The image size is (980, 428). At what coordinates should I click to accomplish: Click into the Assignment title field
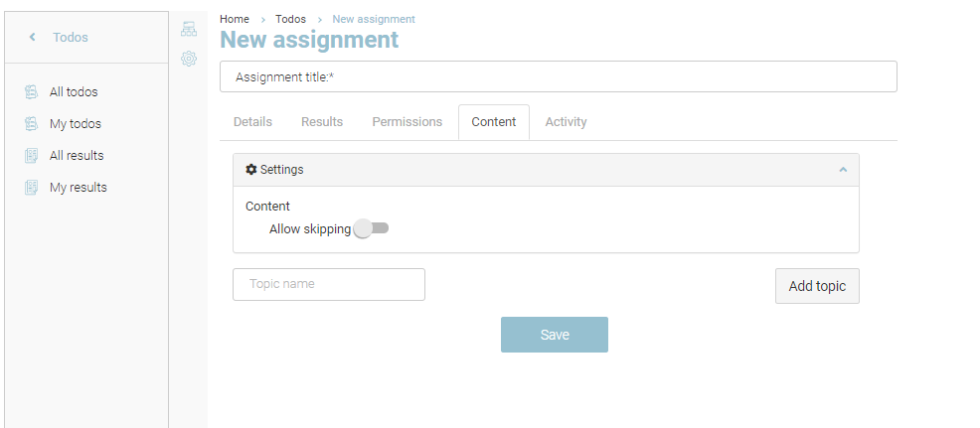(558, 76)
